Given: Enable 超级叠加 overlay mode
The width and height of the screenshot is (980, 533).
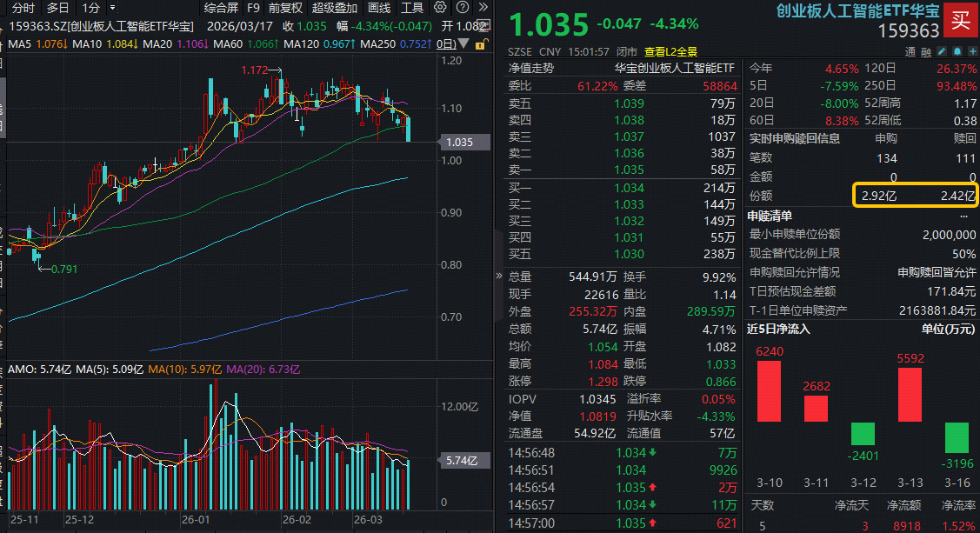Looking at the screenshot, I should pos(334,8).
